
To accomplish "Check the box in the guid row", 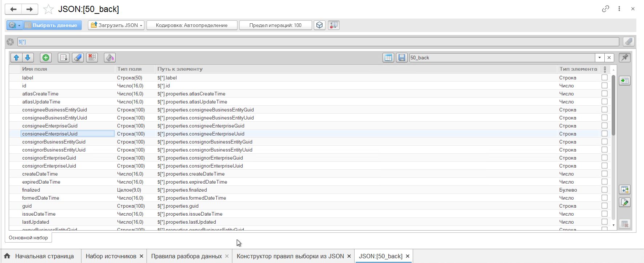I will point(604,206).
